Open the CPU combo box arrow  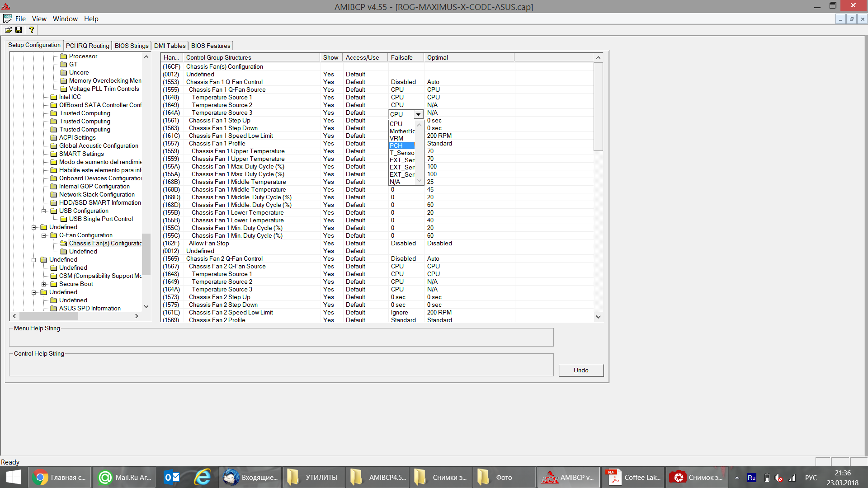pyautogui.click(x=418, y=114)
